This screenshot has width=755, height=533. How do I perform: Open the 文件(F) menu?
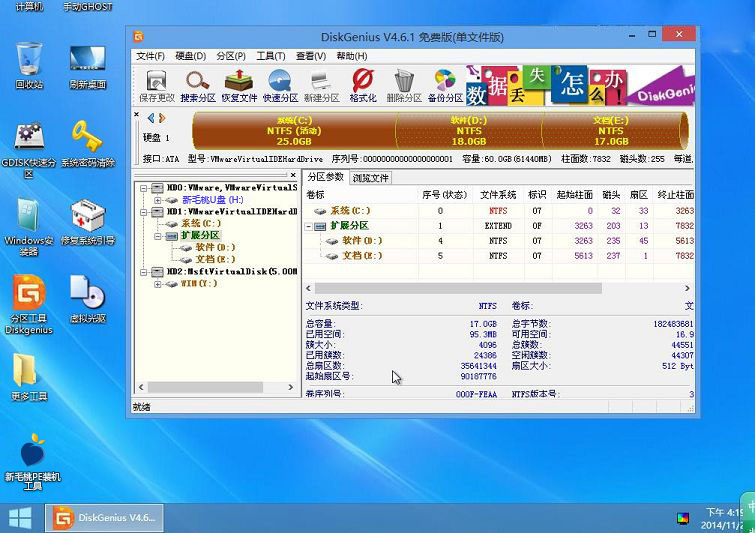[x=150, y=56]
